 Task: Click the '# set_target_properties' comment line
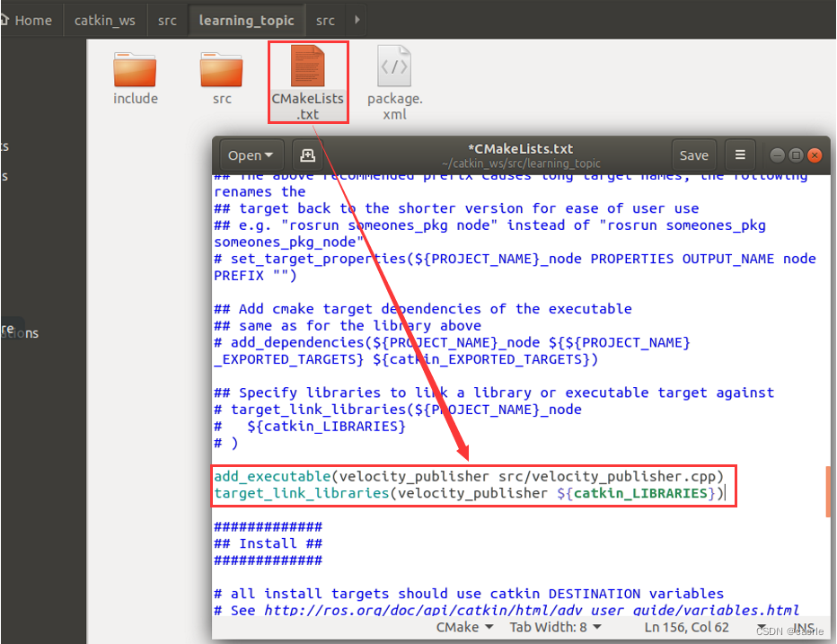[x=515, y=267]
